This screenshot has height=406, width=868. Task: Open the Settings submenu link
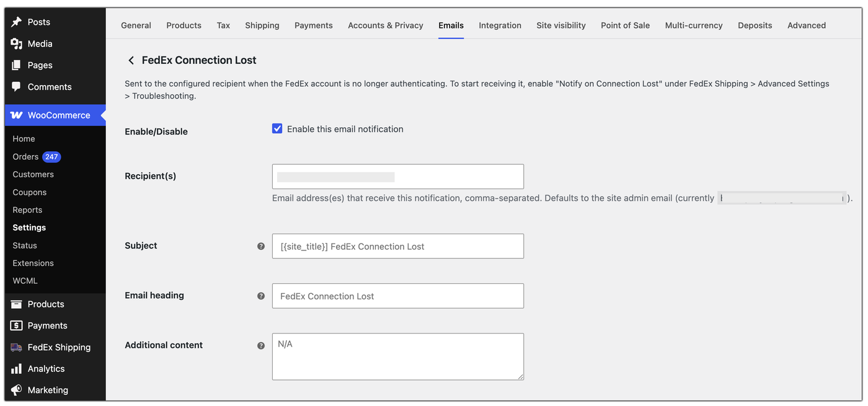[29, 227]
